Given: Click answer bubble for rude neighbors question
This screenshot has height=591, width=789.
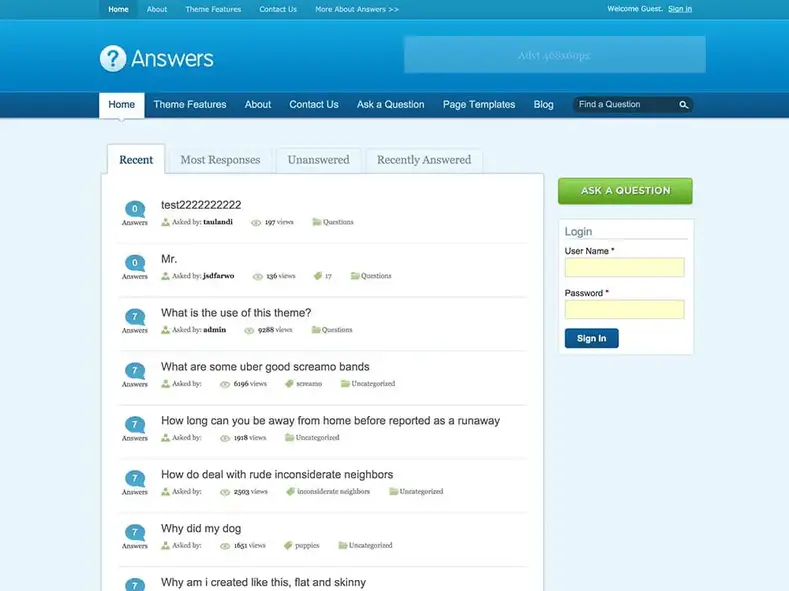Looking at the screenshot, I should point(135,478).
